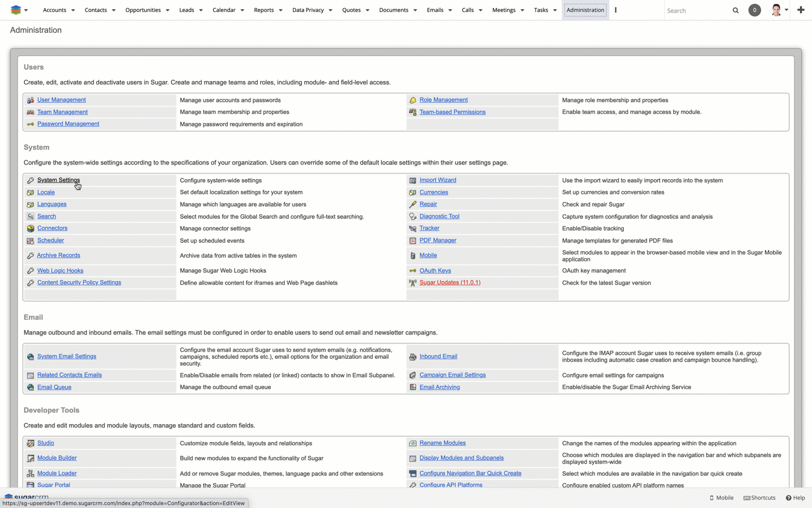Open the System Settings link
812x508 pixels.
pos(58,180)
